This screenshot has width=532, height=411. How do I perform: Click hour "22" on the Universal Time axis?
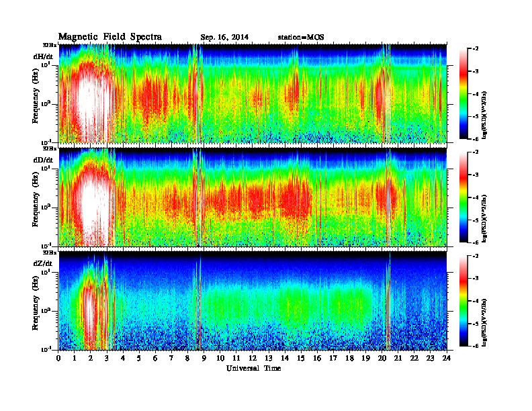point(414,359)
